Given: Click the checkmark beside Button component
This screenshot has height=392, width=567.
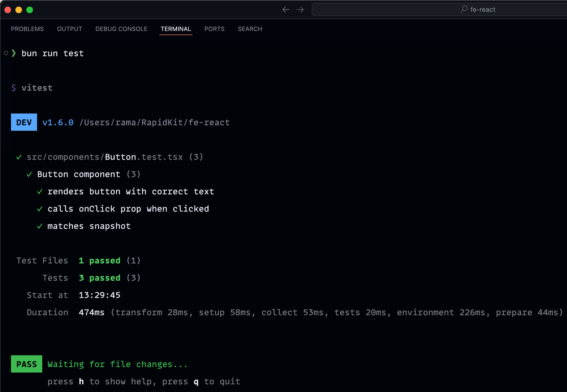Looking at the screenshot, I should 29,174.
